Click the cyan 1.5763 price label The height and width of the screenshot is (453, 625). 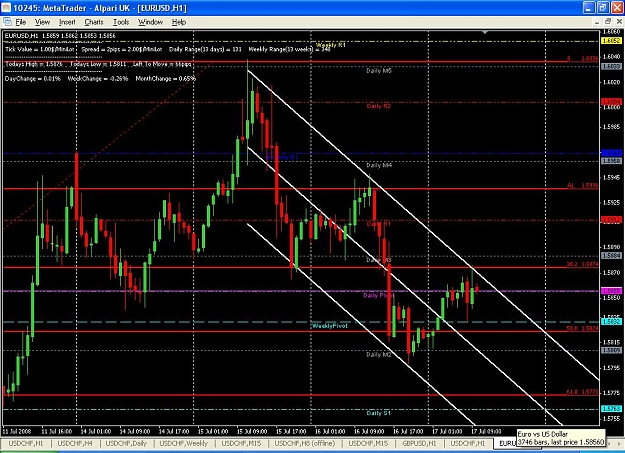(611, 409)
